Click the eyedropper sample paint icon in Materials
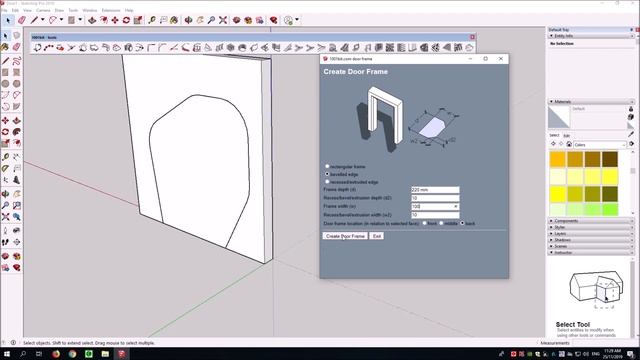 click(631, 134)
